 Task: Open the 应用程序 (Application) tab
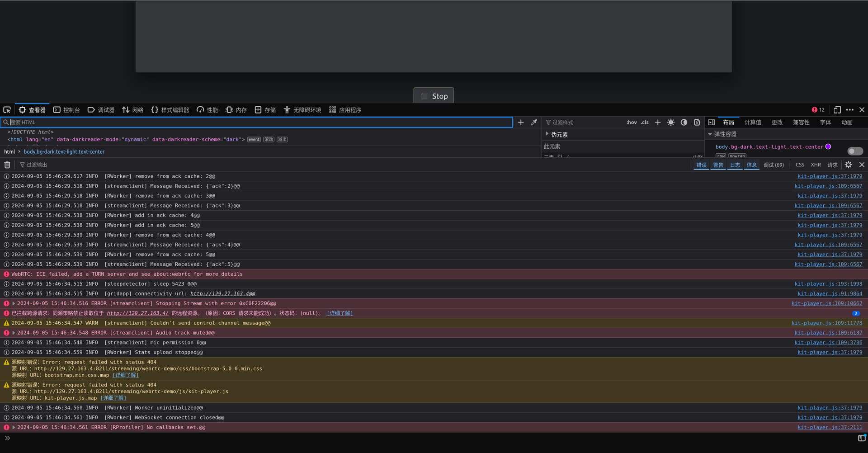(x=345, y=110)
